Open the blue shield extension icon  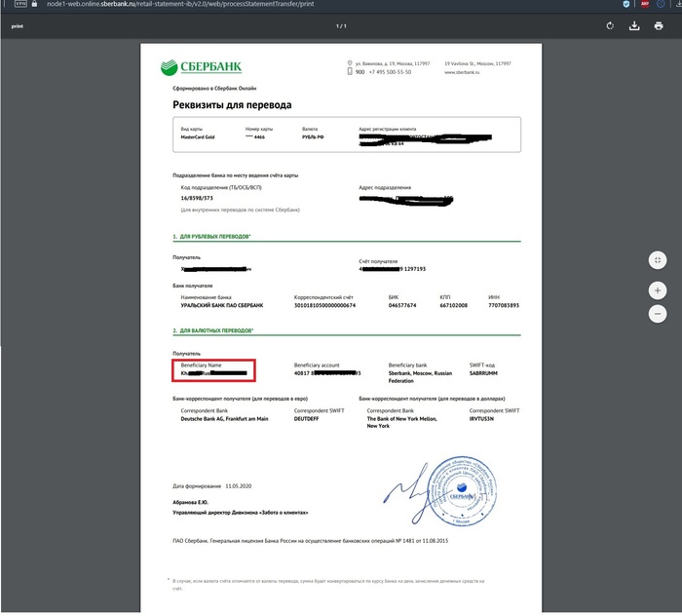625,4
